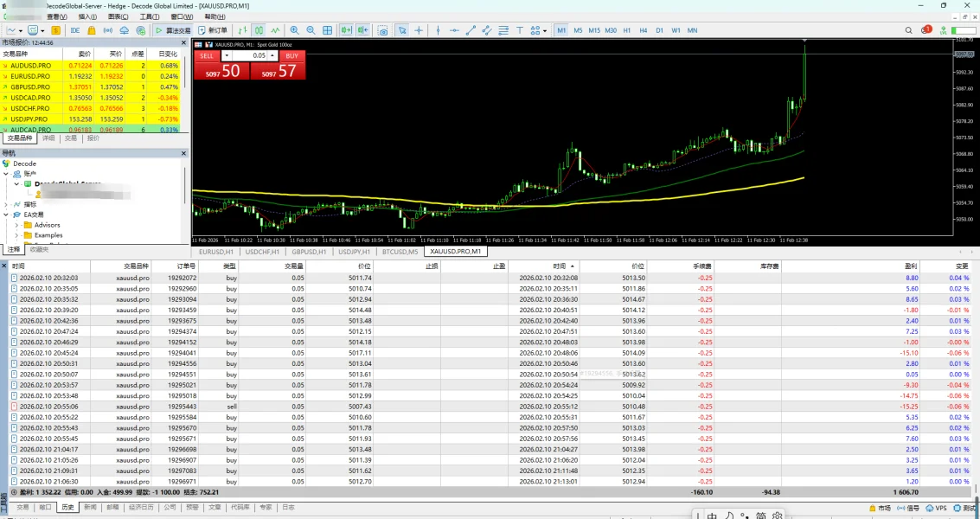Select the crosshair tool in toolbar
This screenshot has height=519, width=980.
coord(420,30)
